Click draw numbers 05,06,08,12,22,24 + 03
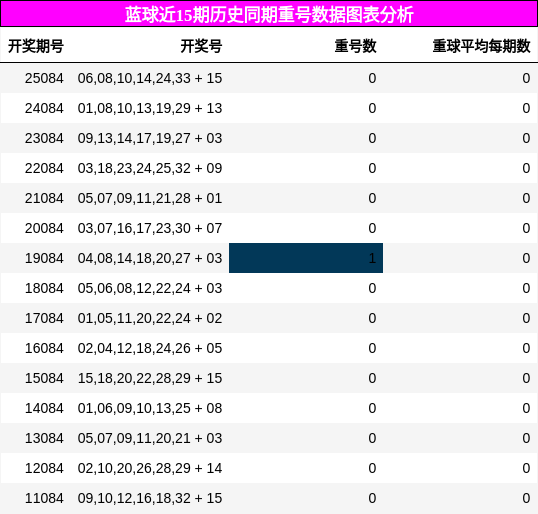 point(150,288)
